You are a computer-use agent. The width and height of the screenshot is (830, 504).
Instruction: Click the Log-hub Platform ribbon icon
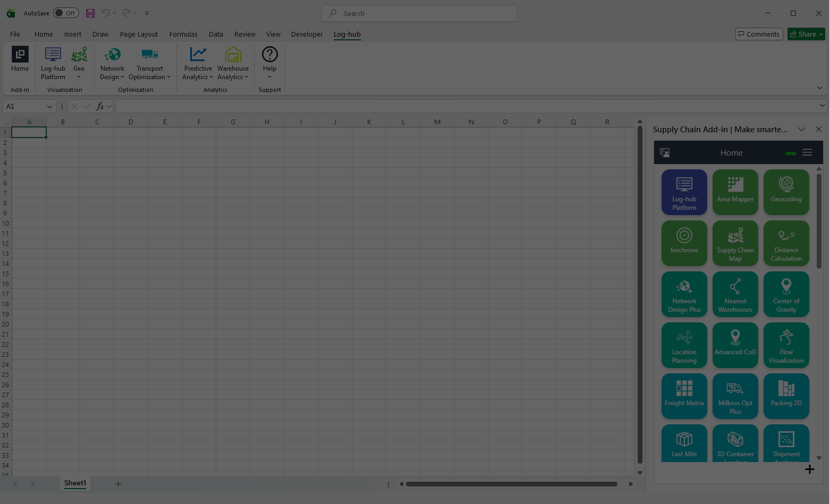point(53,63)
